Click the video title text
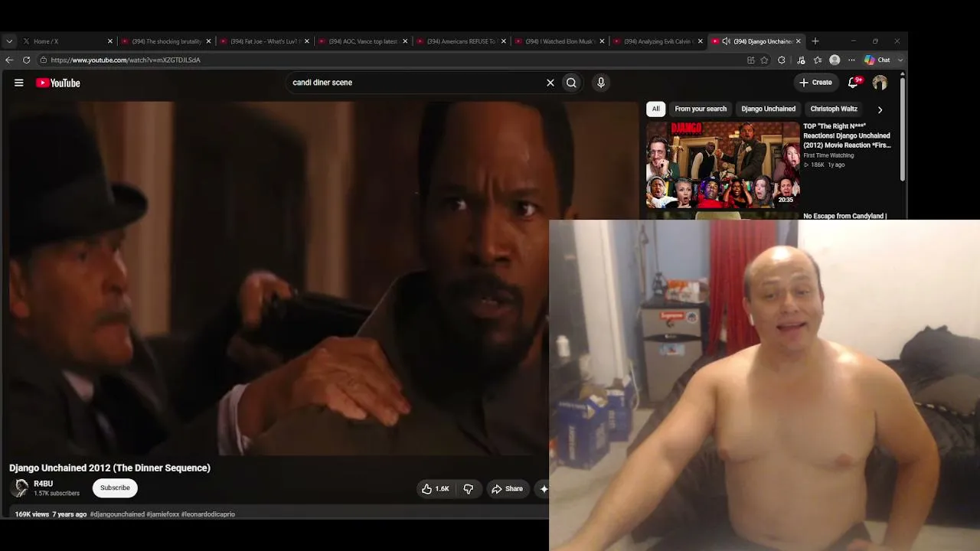The width and height of the screenshot is (980, 551). click(109, 468)
